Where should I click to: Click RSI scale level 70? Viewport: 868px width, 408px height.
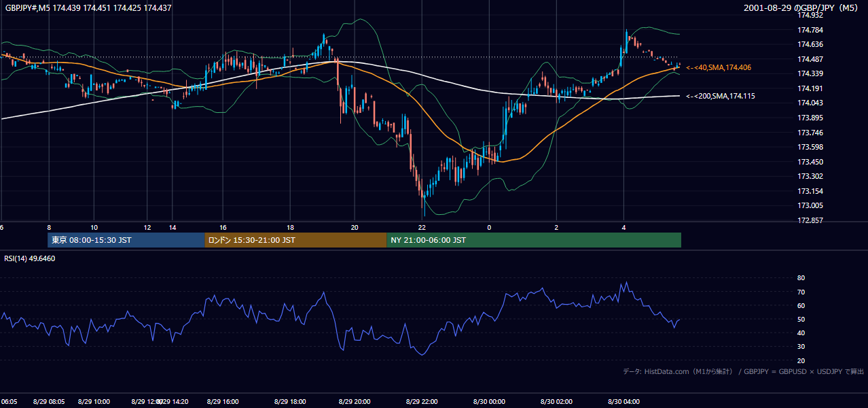tap(801, 292)
